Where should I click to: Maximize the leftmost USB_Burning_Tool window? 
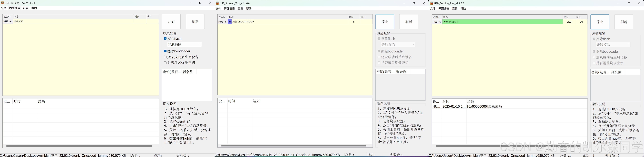(200, 3)
